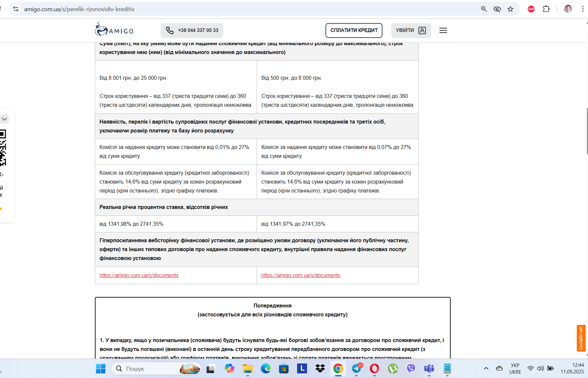Open Task View on the taskbar

coord(211,368)
